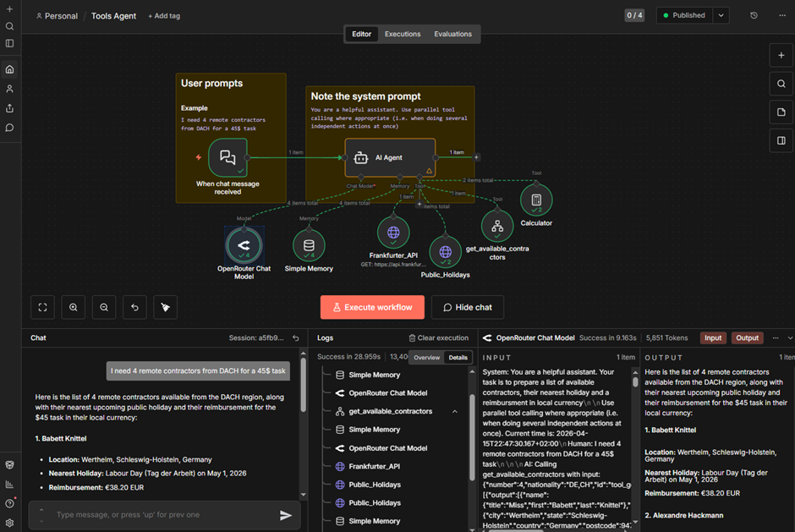
Task: Open the OpenRouter Chat Model node
Action: [x=244, y=245]
